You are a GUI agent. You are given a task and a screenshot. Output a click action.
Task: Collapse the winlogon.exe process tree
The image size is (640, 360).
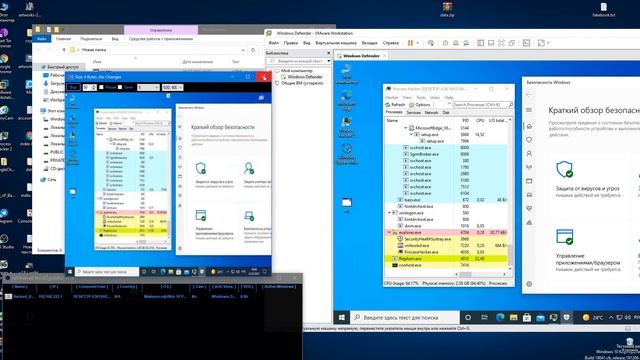click(389, 213)
